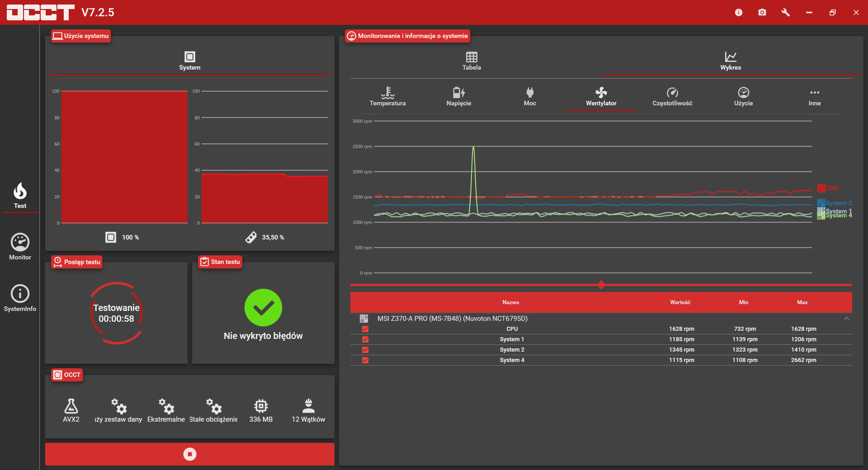Collapse the MSI Z370-A PRO sensor group
Image resolution: width=868 pixels, height=470 pixels.
[847, 319]
